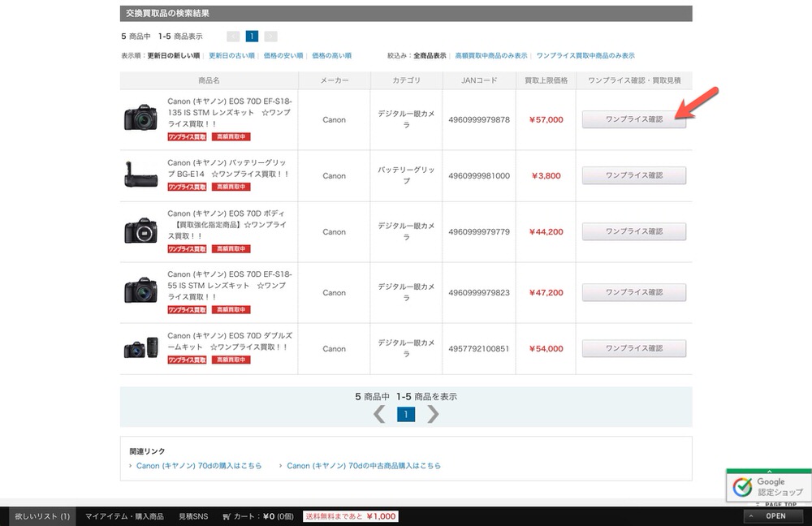
Task: Click bottom pagination next chevron
Action: tap(433, 414)
